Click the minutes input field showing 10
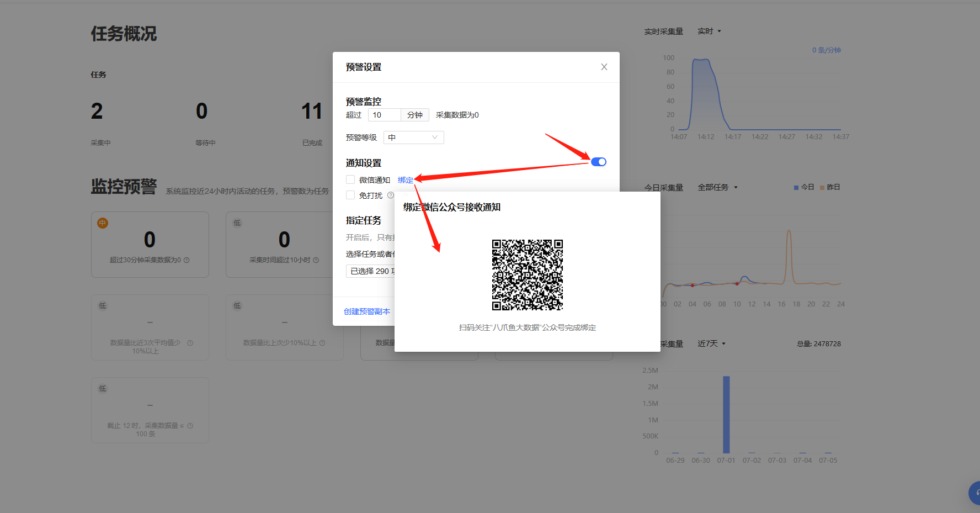The height and width of the screenshot is (513, 980). [385, 115]
